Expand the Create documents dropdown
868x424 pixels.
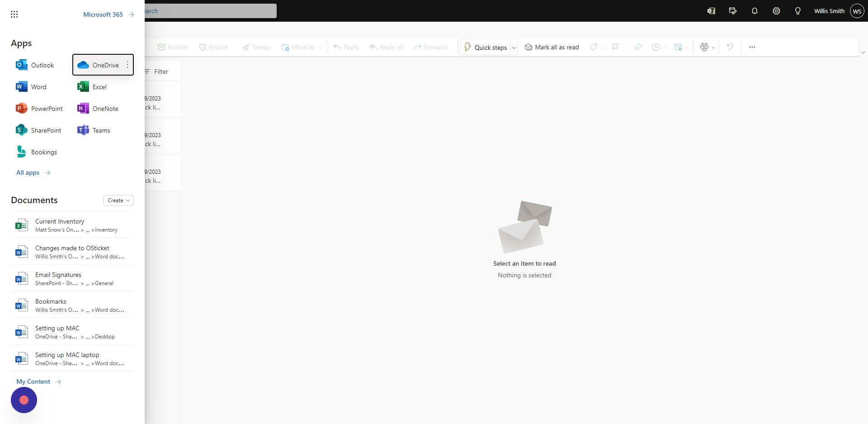[118, 200]
